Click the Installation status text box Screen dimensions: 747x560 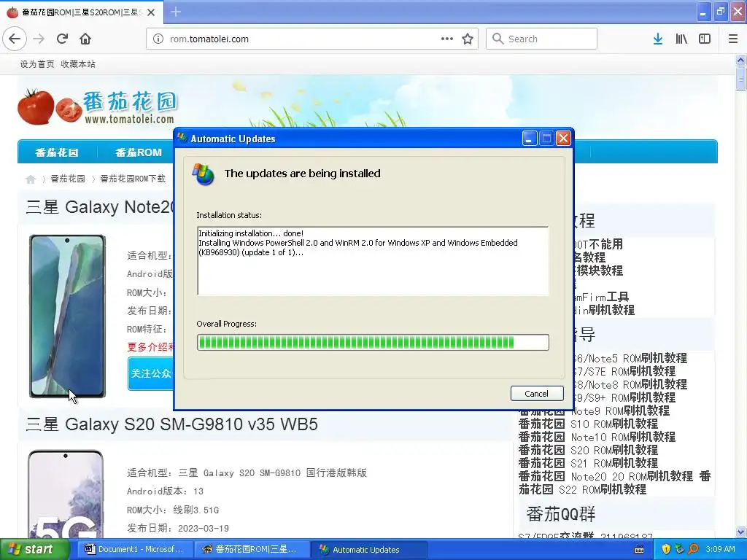tap(373, 261)
